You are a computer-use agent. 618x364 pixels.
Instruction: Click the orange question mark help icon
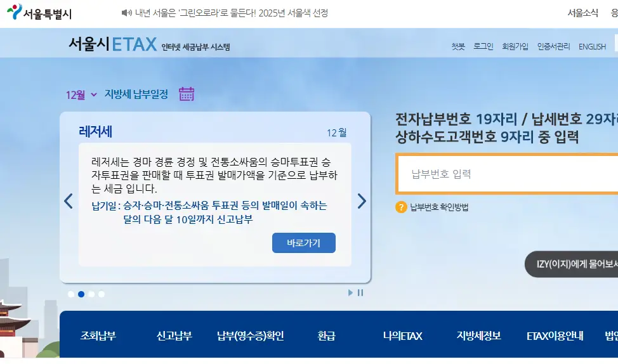click(x=401, y=207)
